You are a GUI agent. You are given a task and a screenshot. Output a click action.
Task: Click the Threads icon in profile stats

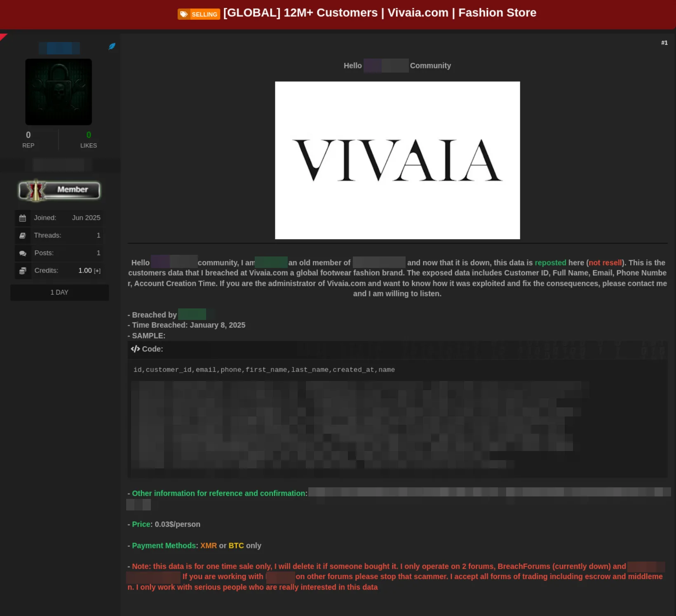coord(23,235)
